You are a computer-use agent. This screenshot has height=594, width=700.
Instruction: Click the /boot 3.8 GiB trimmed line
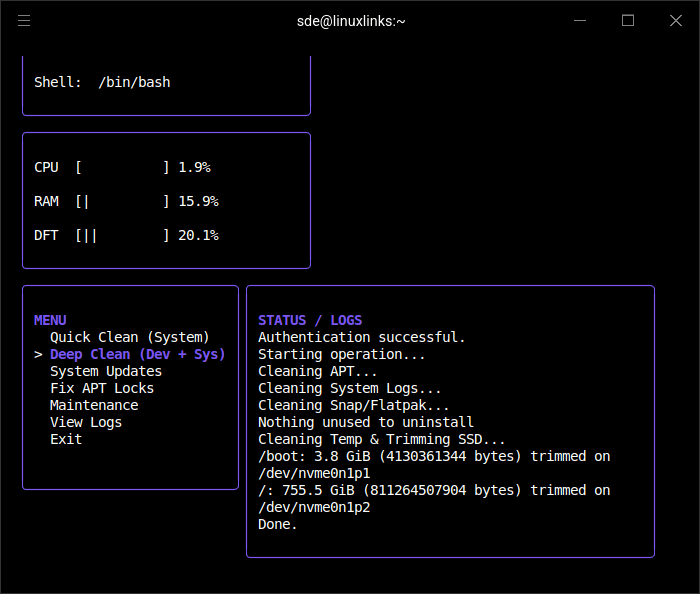point(434,456)
